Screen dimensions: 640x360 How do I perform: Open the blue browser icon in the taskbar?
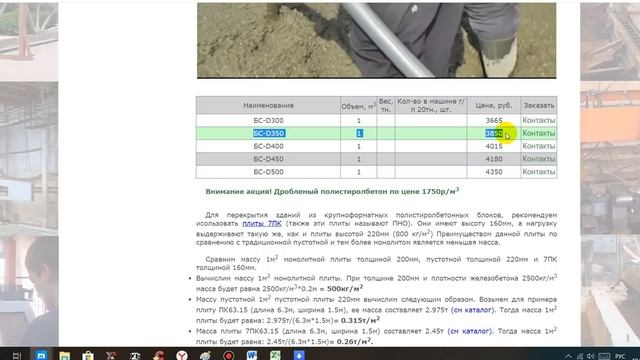pyautogui.click(x=41, y=356)
